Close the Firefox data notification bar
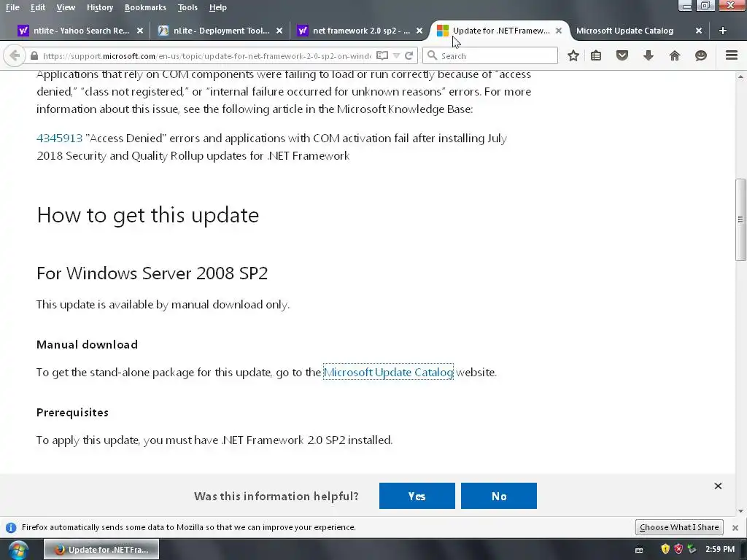747x560 pixels. 735,528
